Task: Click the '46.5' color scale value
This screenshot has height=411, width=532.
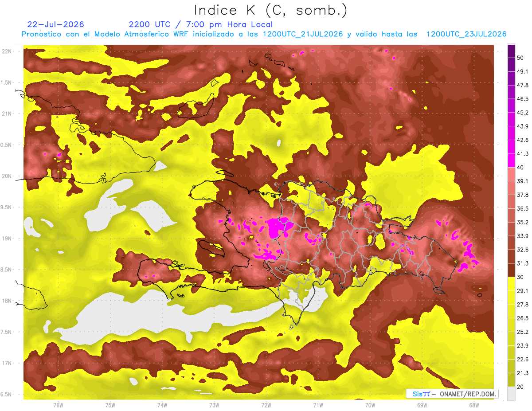Action: point(524,99)
